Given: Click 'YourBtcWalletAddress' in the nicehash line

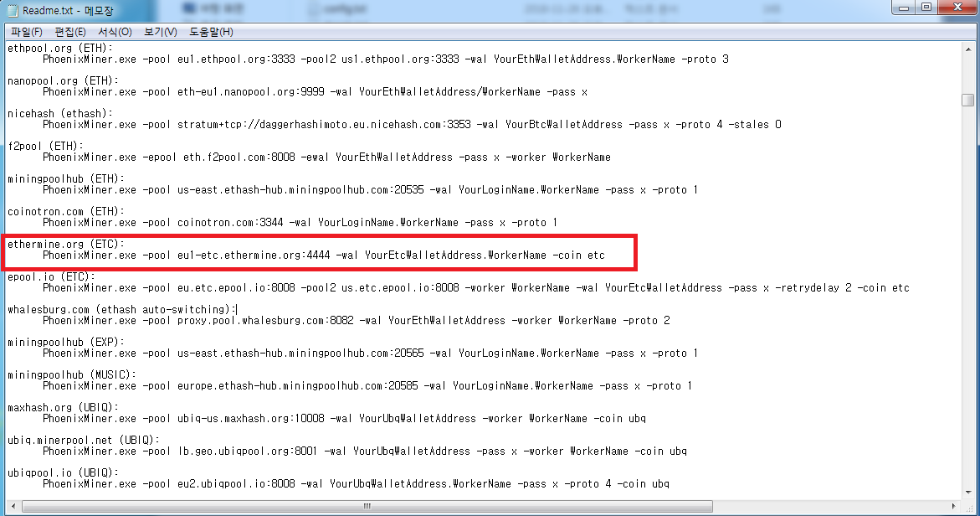Looking at the screenshot, I should (x=564, y=125).
